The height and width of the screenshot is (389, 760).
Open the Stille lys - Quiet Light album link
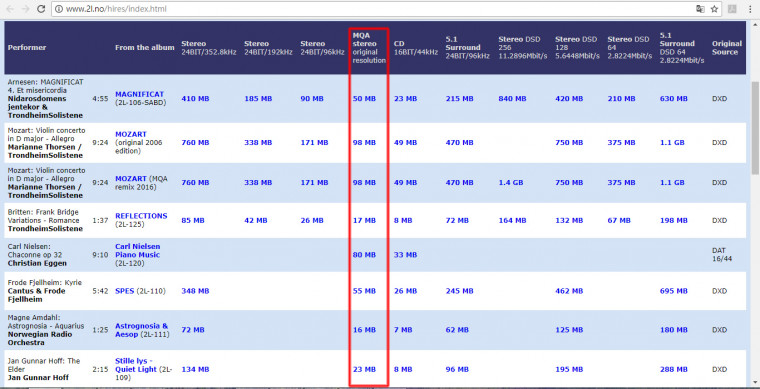pos(136,365)
